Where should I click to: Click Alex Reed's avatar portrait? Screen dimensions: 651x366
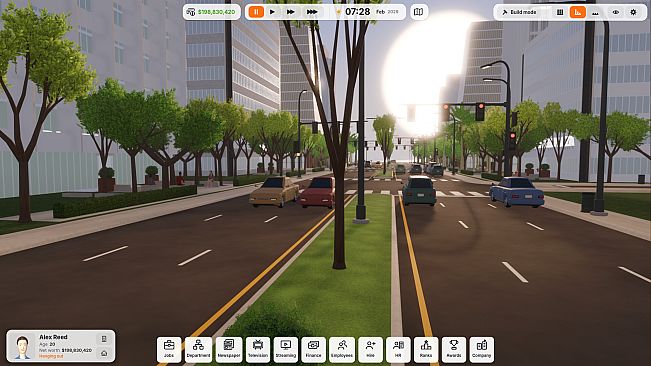click(x=22, y=347)
